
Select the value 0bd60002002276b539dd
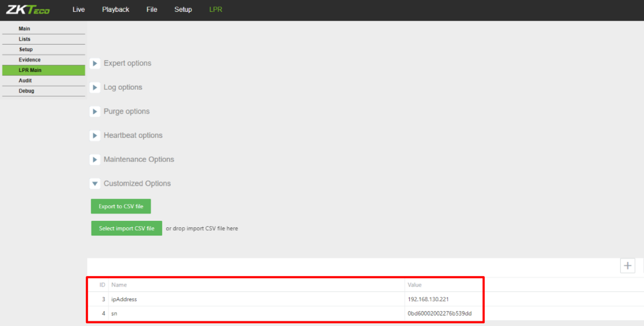pyautogui.click(x=440, y=313)
